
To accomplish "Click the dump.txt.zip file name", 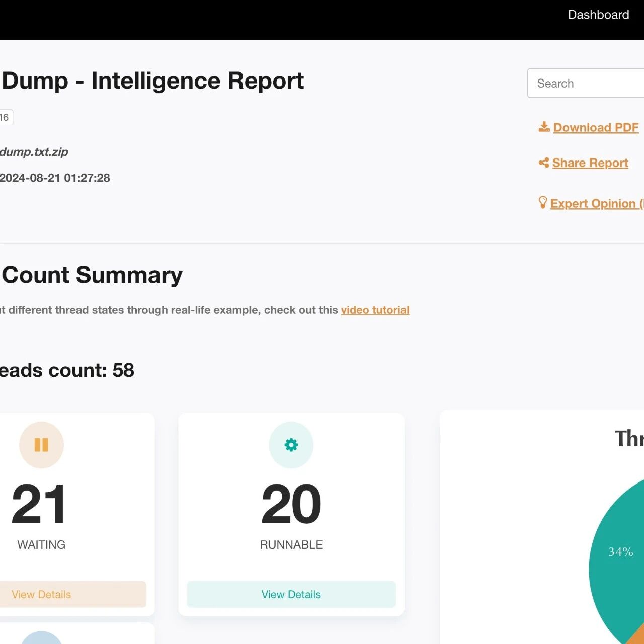I will coord(34,152).
